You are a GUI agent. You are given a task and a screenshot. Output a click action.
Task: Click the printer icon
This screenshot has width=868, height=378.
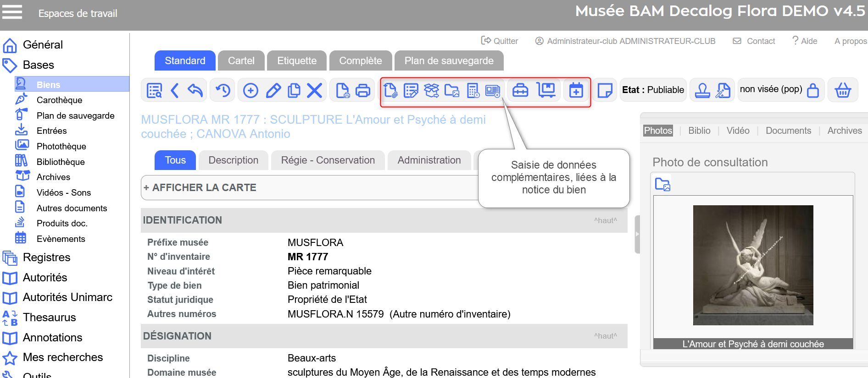pos(363,90)
